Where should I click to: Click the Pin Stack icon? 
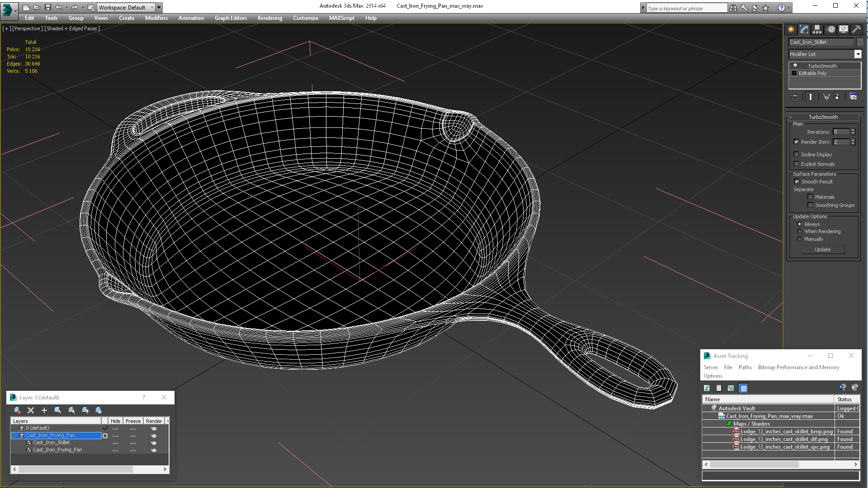795,97
